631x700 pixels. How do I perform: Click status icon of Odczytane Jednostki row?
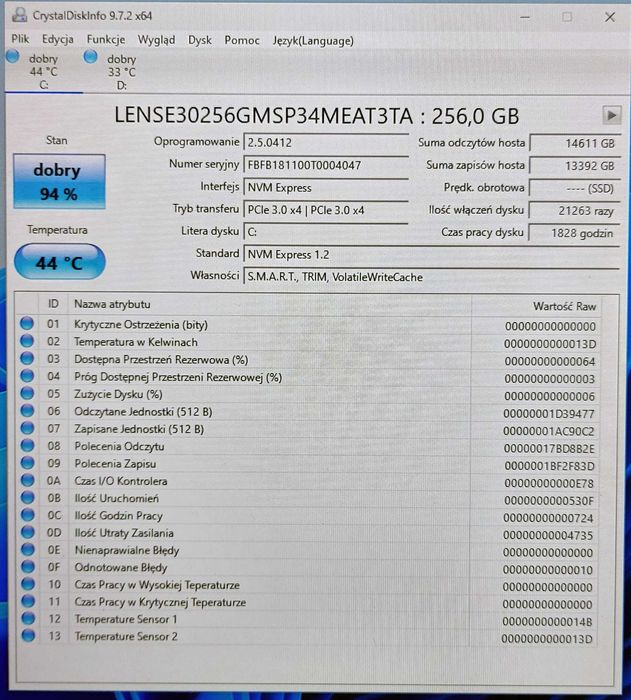point(27,410)
